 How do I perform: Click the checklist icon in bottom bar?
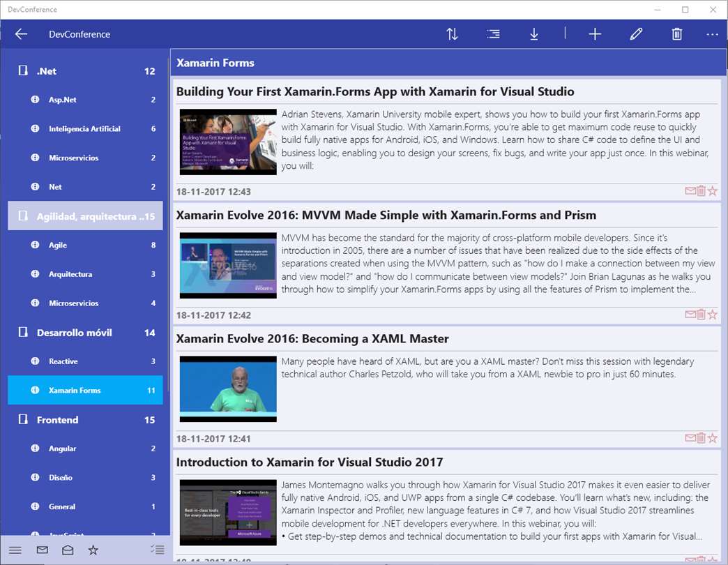[x=158, y=550]
